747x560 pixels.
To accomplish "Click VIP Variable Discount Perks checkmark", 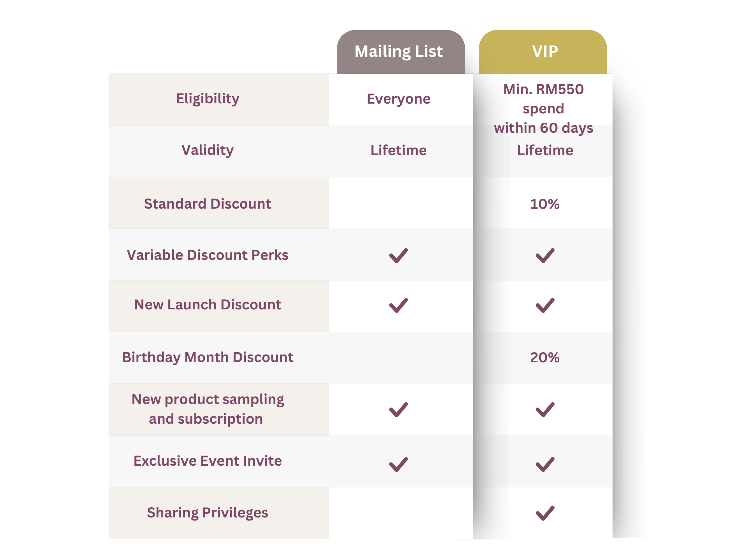I will click(x=545, y=256).
